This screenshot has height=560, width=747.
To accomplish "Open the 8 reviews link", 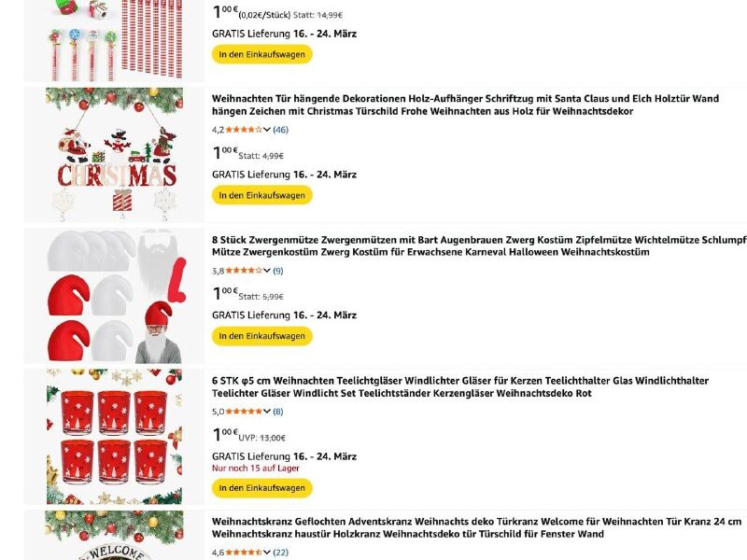I will 278,412.
